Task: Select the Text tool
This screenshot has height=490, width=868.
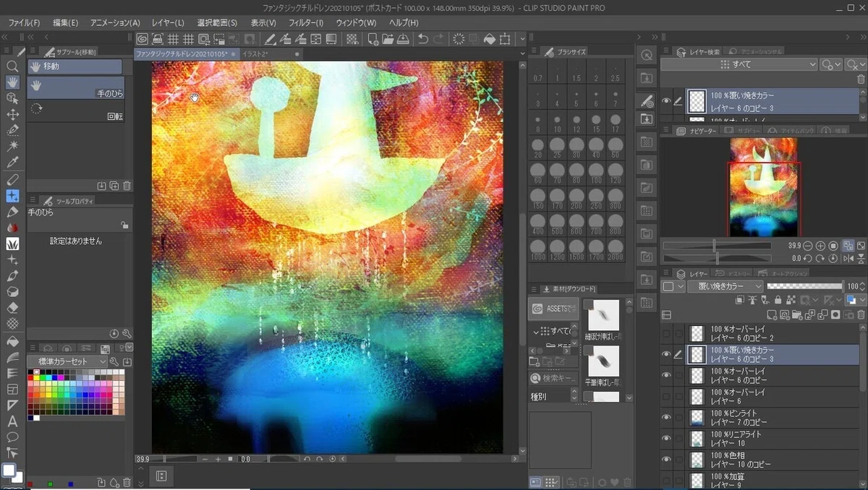Action: pyautogui.click(x=12, y=421)
